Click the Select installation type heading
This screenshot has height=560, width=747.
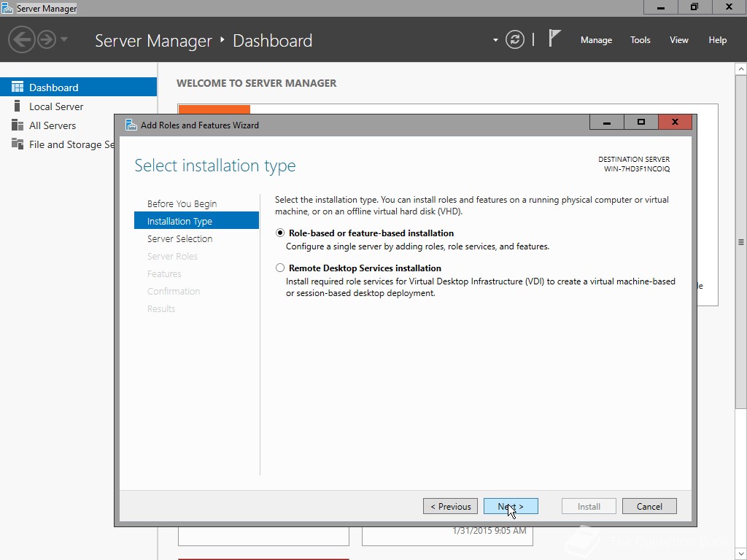click(215, 166)
